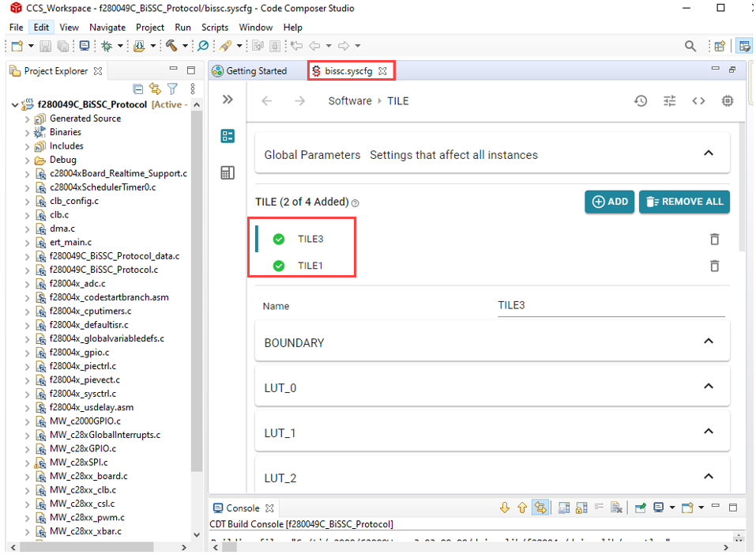756x555 pixels.
Task: Close the bissc.syscfg tab
Action: (382, 71)
